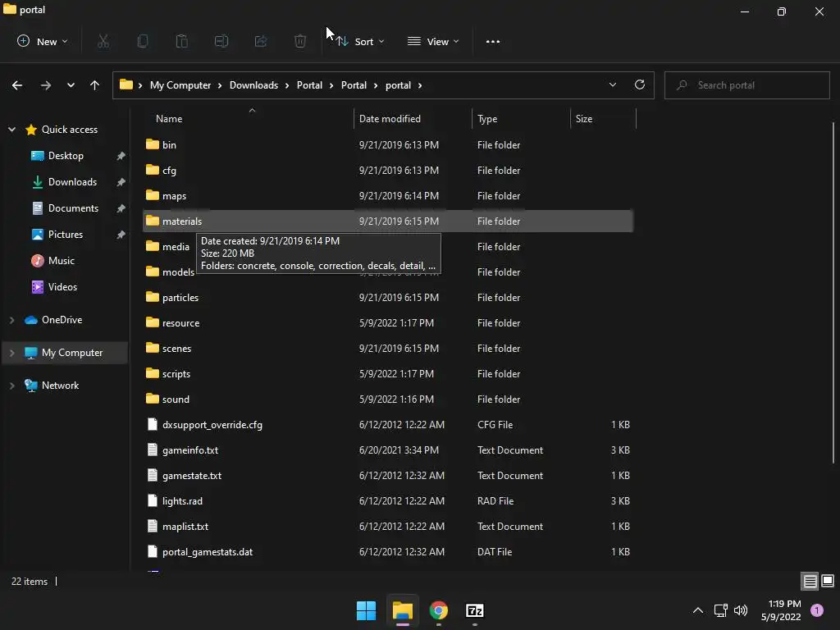This screenshot has width=840, height=630.
Task: Select the scenes folder
Action: (x=388, y=348)
